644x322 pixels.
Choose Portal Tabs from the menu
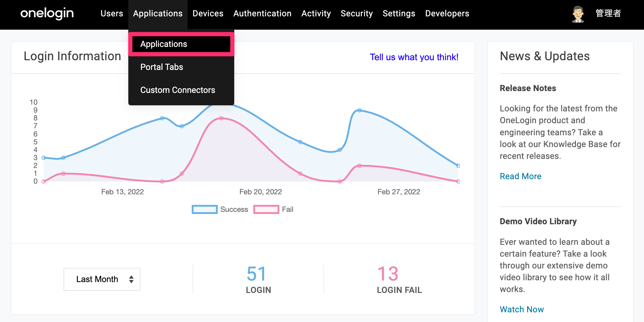pyautogui.click(x=162, y=67)
